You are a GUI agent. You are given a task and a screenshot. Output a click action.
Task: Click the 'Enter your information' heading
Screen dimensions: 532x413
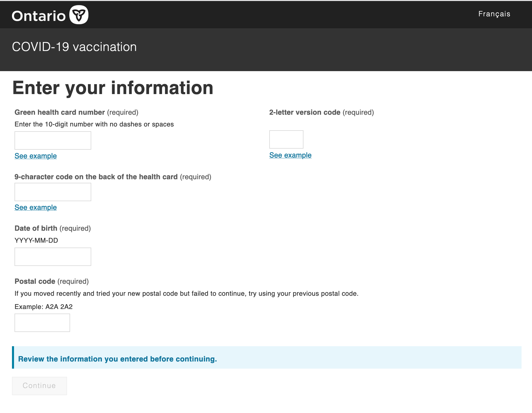[x=113, y=88]
